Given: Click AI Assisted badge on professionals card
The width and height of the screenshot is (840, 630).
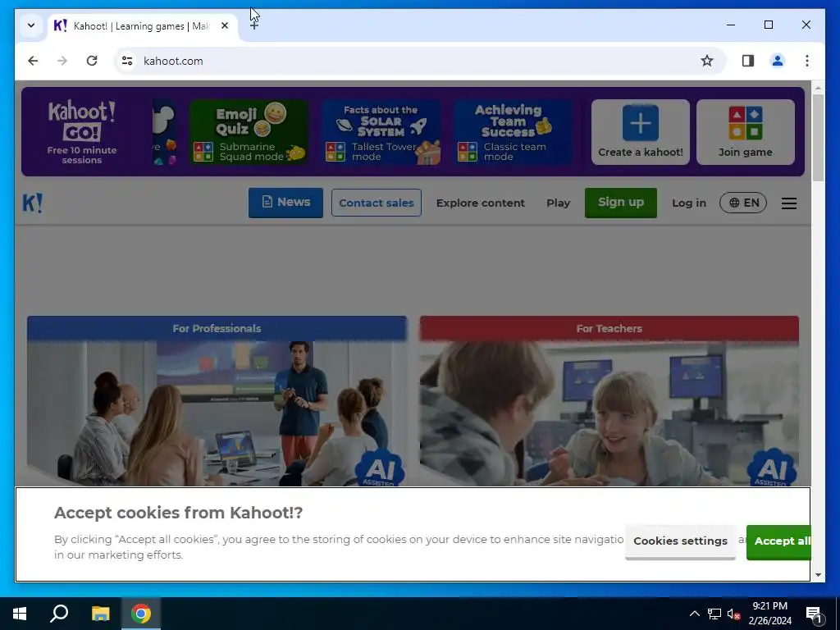Looking at the screenshot, I should 380,468.
